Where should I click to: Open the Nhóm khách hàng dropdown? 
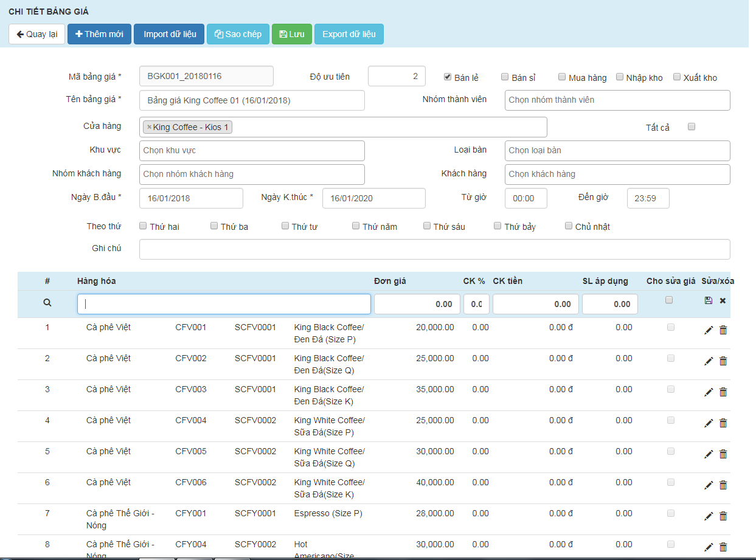[252, 175]
